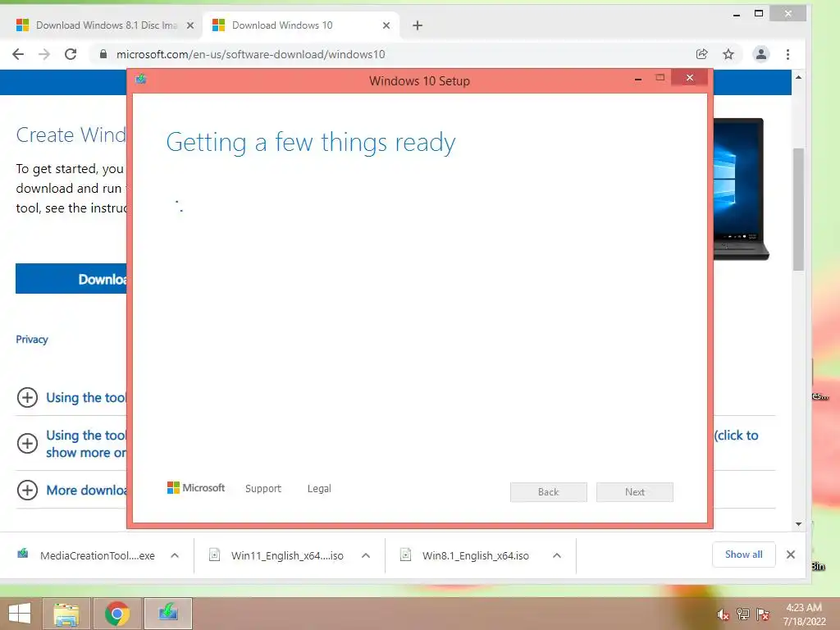This screenshot has width=840, height=630.
Task: Expand the first 'Using the tool' section
Action: (27, 398)
